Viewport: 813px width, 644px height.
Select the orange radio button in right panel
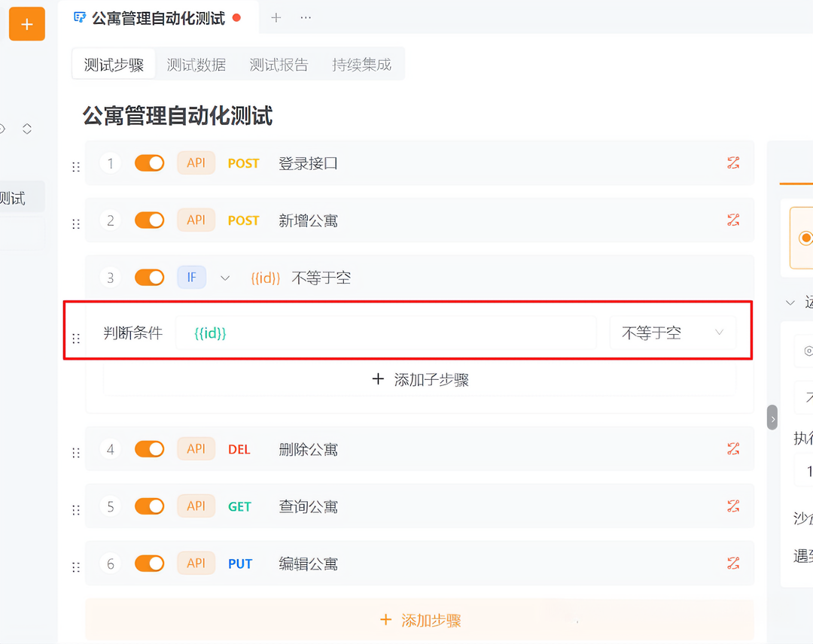click(x=805, y=238)
